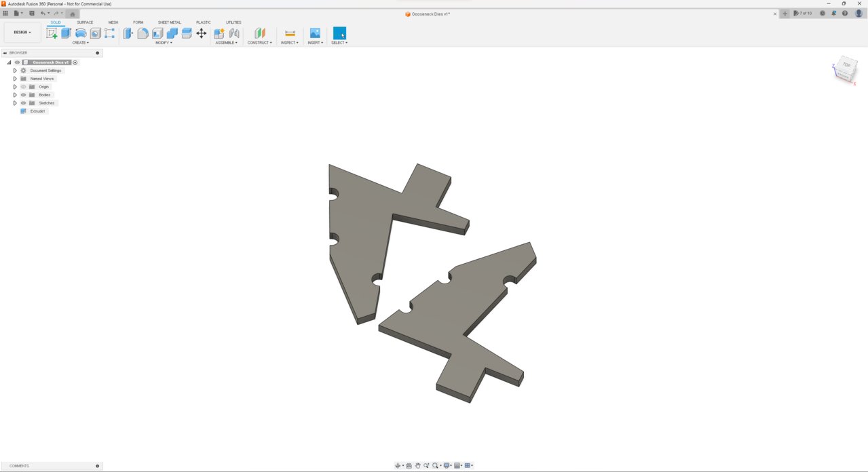Open the Display Settings dropdown

click(448, 465)
